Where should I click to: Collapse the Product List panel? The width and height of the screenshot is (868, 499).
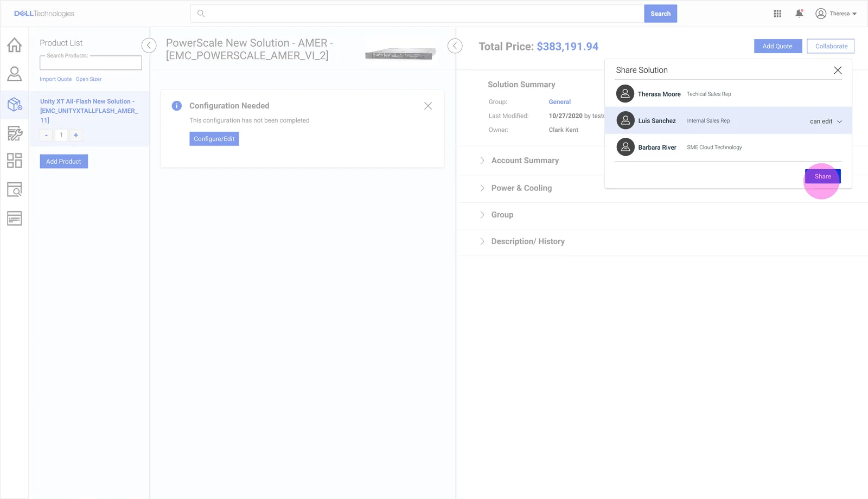click(149, 46)
